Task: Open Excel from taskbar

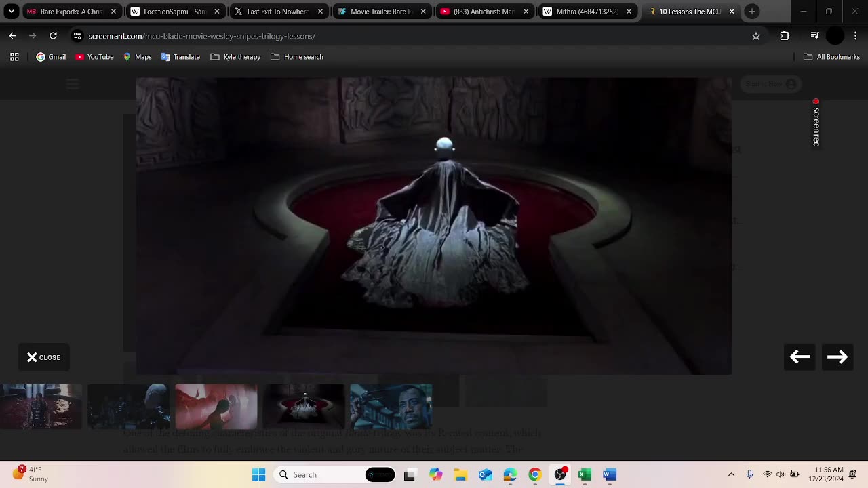Action: 585,475
